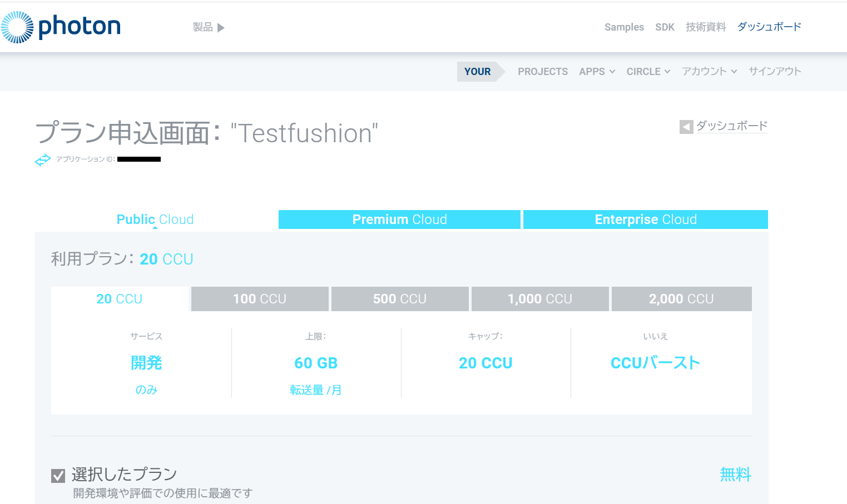Select the 20 CCU plan tab
847x504 pixels.
[120, 299]
